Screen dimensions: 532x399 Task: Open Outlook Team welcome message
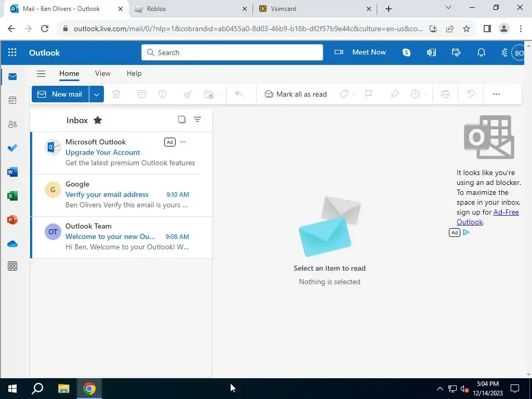pos(121,237)
